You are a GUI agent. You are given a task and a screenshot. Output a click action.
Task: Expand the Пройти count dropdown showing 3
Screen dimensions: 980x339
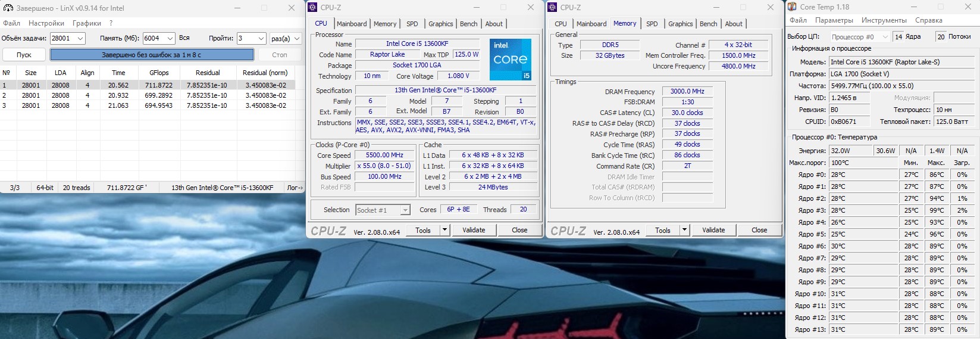coord(261,38)
